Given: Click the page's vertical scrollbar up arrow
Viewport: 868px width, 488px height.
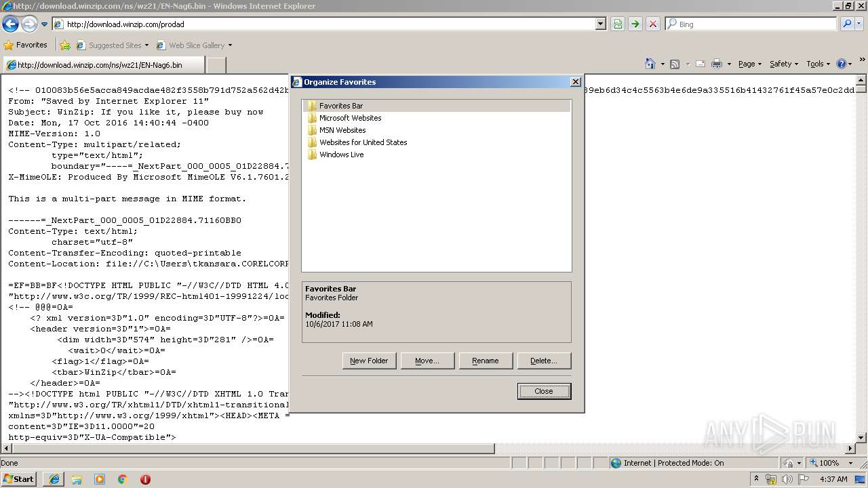Looking at the screenshot, I should tap(861, 79).
